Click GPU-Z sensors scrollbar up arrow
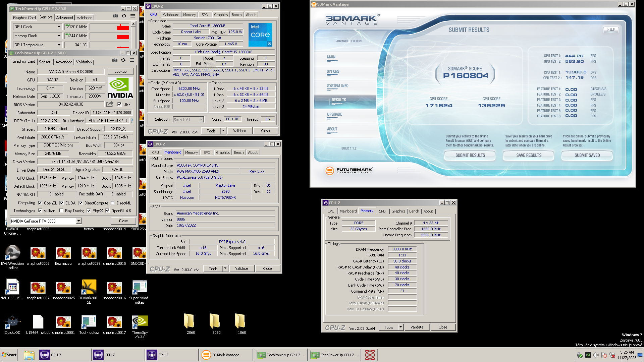Image resolution: width=644 pixels, height=362 pixels. [x=133, y=24]
